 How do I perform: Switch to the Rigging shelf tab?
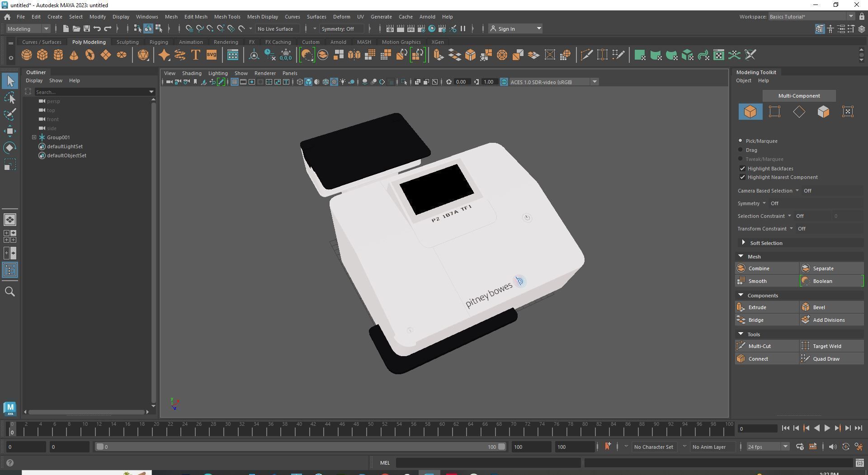(x=159, y=42)
